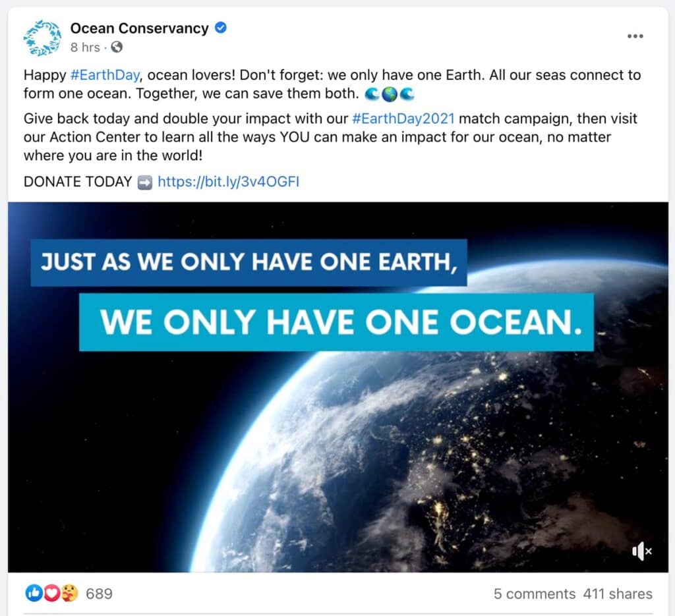Viewport: 675px width, 616px height.
Task: Open the #EarthDay2021 hashtag link
Action: 403,119
